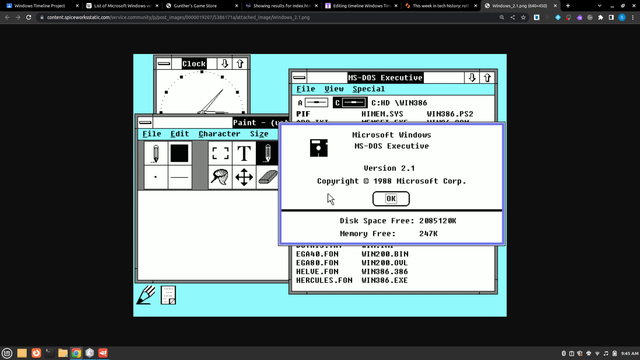Bookmark this page with star icon
The width and height of the screenshot is (640, 360).
[x=523, y=18]
